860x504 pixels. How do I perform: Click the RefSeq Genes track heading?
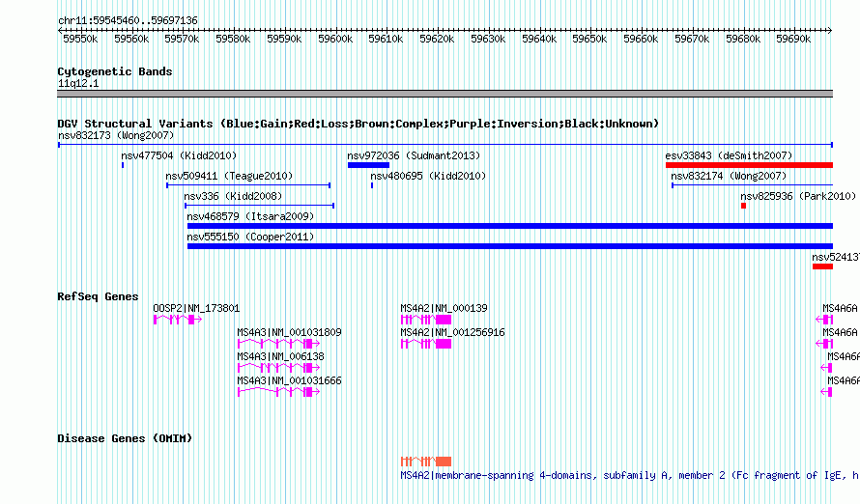click(x=98, y=297)
